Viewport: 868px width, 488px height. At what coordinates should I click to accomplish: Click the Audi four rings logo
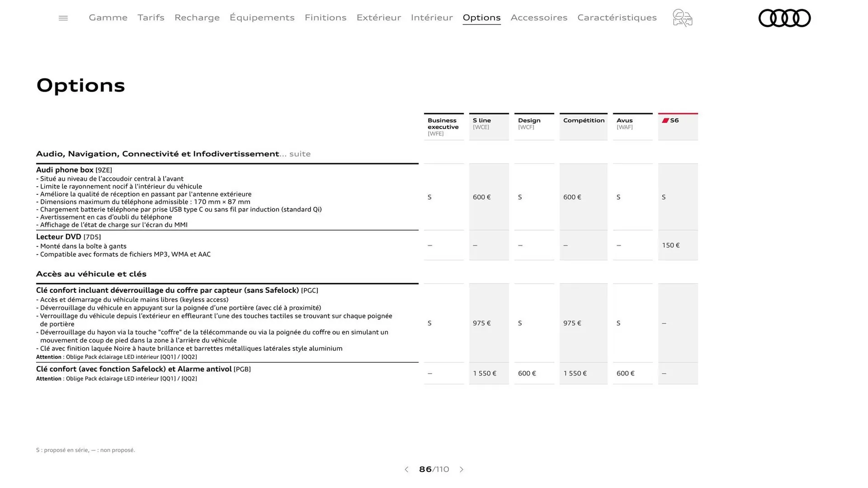click(x=784, y=18)
